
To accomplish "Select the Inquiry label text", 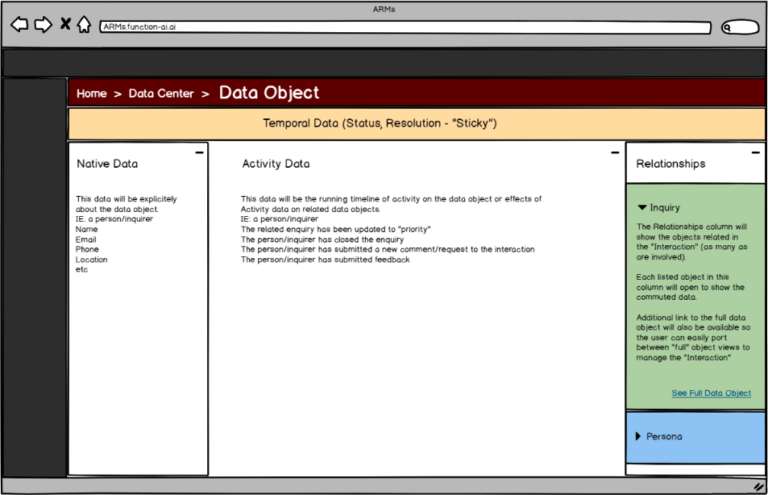I will (665, 208).
